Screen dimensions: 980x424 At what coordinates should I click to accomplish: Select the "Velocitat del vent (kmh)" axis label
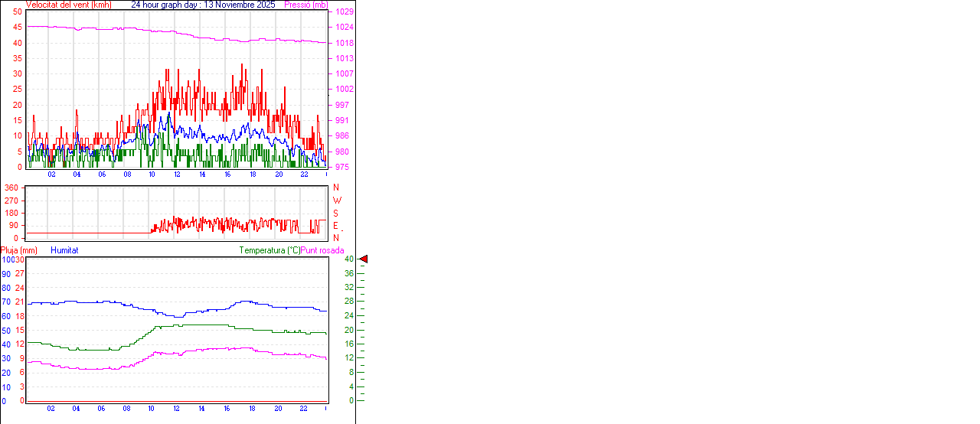69,5
